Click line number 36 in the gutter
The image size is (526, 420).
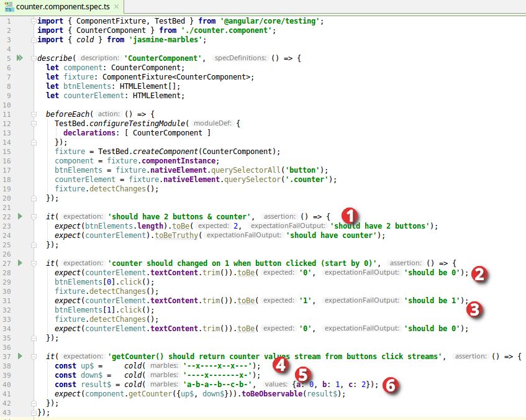coord(7,347)
